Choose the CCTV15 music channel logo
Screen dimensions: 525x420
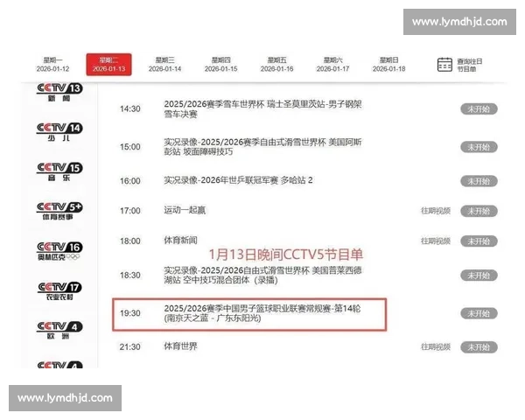pyautogui.click(x=59, y=171)
